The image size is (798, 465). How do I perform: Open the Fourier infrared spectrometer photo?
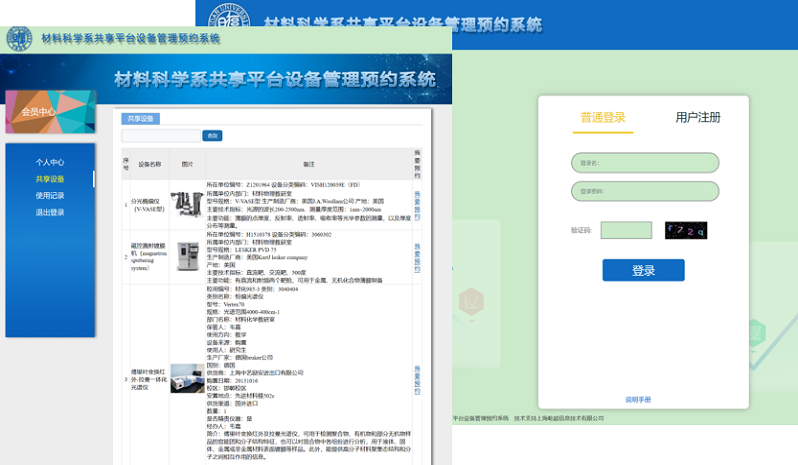(186, 379)
